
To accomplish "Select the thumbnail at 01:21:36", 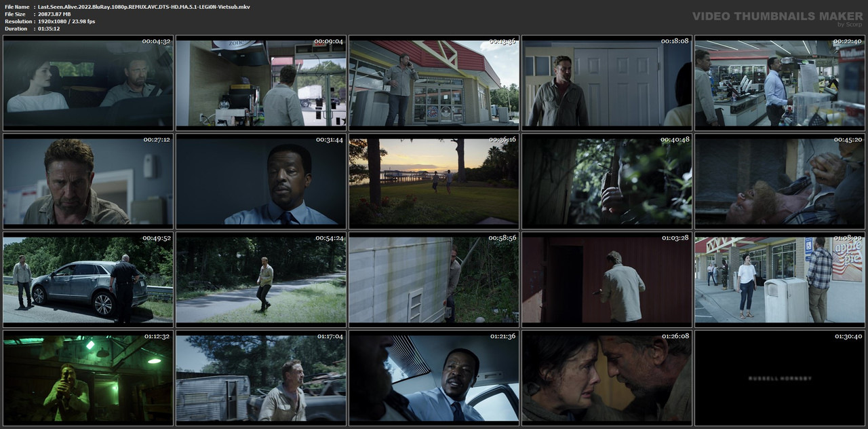I will pos(434,378).
